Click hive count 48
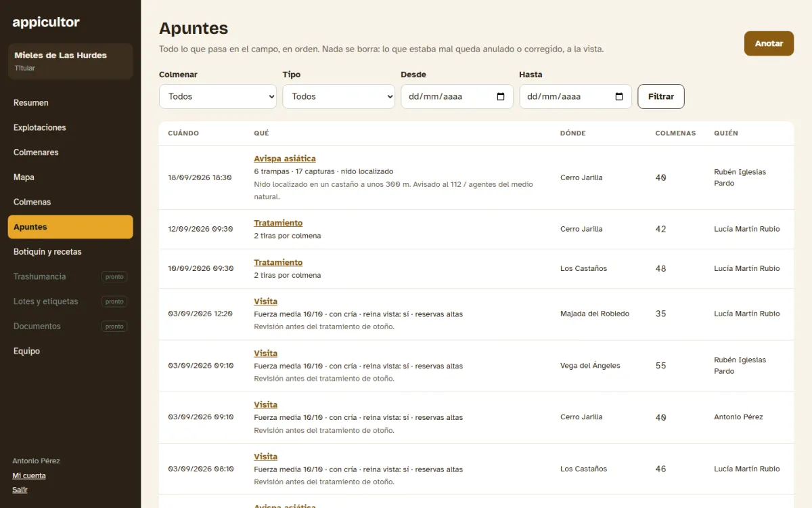812x508 pixels. point(661,268)
